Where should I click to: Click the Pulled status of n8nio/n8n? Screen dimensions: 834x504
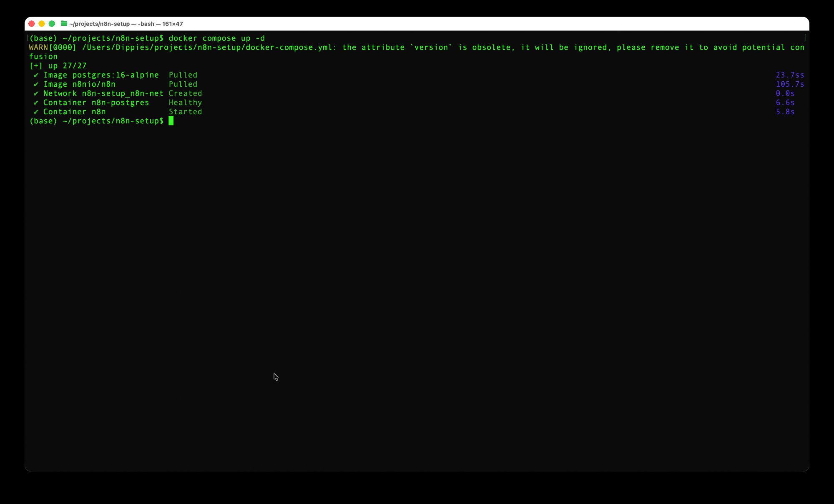pos(183,84)
